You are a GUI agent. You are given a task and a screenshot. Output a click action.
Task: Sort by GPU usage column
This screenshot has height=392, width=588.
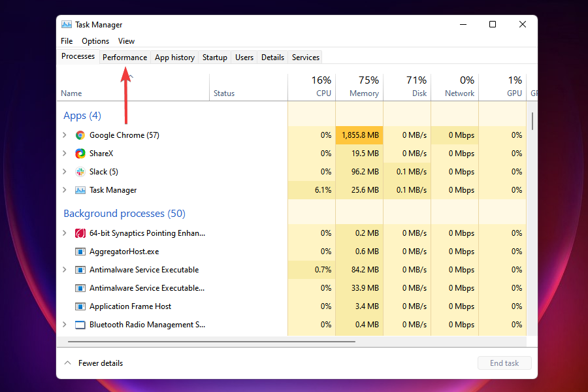(x=502, y=88)
